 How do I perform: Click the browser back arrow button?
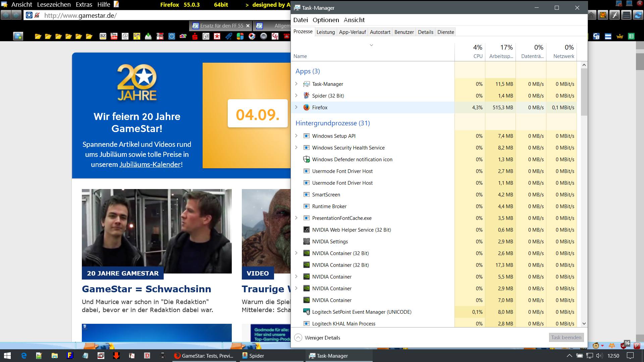(6, 15)
